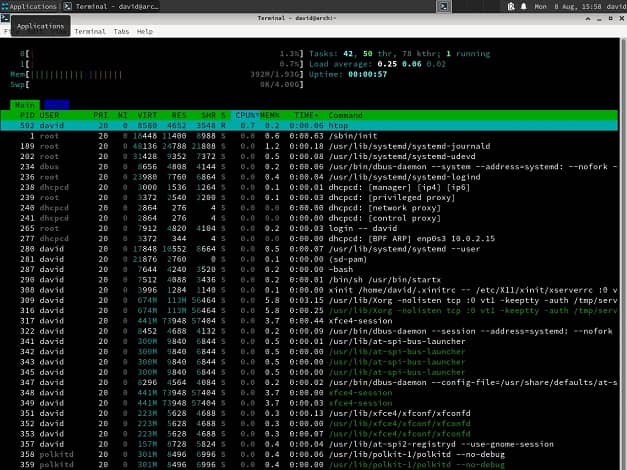Select the dhcpcd [BPF ARP] enp0s3 row
This screenshot has height=470, width=627.
click(309, 239)
